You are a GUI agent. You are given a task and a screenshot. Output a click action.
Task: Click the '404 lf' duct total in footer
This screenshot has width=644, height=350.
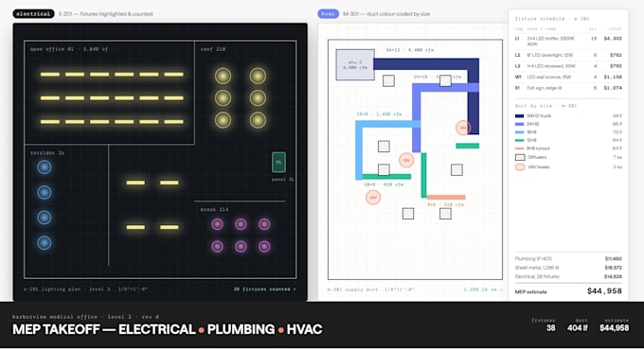coord(578,328)
